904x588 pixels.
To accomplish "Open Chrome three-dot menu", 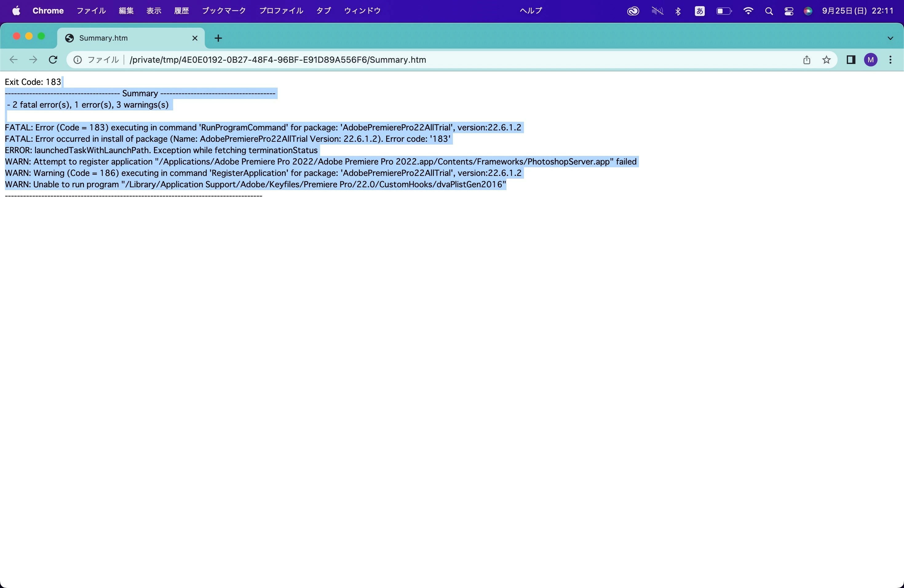I will pos(890,60).
